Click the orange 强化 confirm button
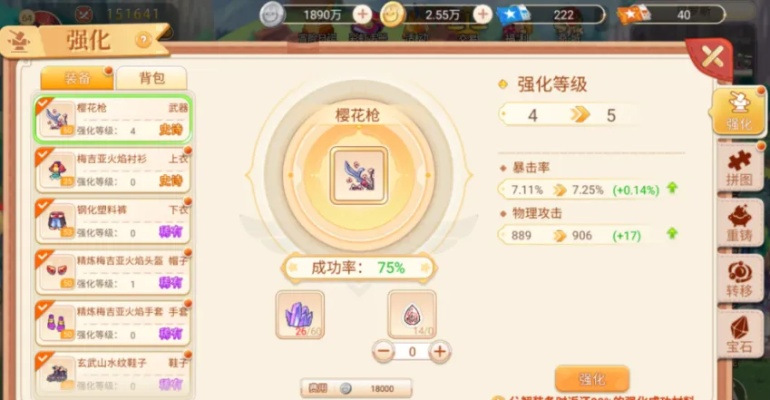The width and height of the screenshot is (770, 400). pos(592,378)
